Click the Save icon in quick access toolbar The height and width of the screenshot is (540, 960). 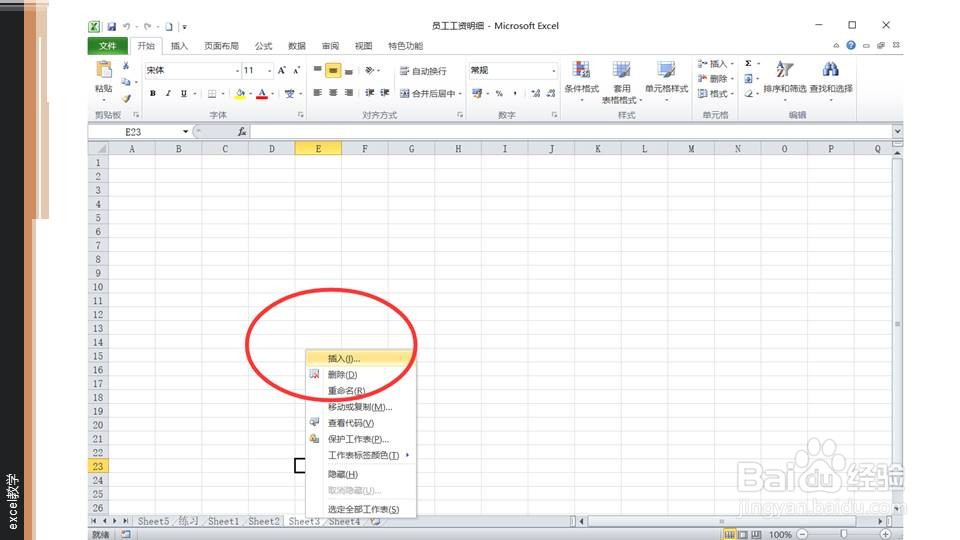(x=111, y=26)
